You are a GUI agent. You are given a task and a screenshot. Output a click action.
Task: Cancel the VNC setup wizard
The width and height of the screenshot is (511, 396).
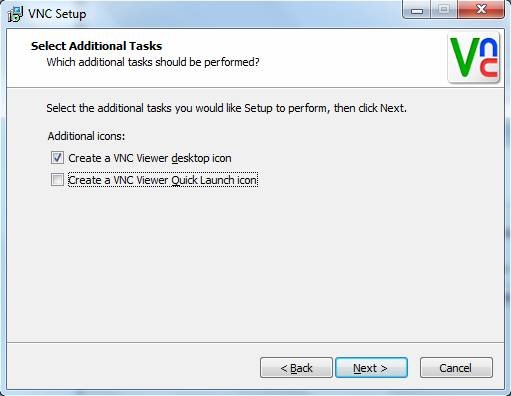click(456, 368)
